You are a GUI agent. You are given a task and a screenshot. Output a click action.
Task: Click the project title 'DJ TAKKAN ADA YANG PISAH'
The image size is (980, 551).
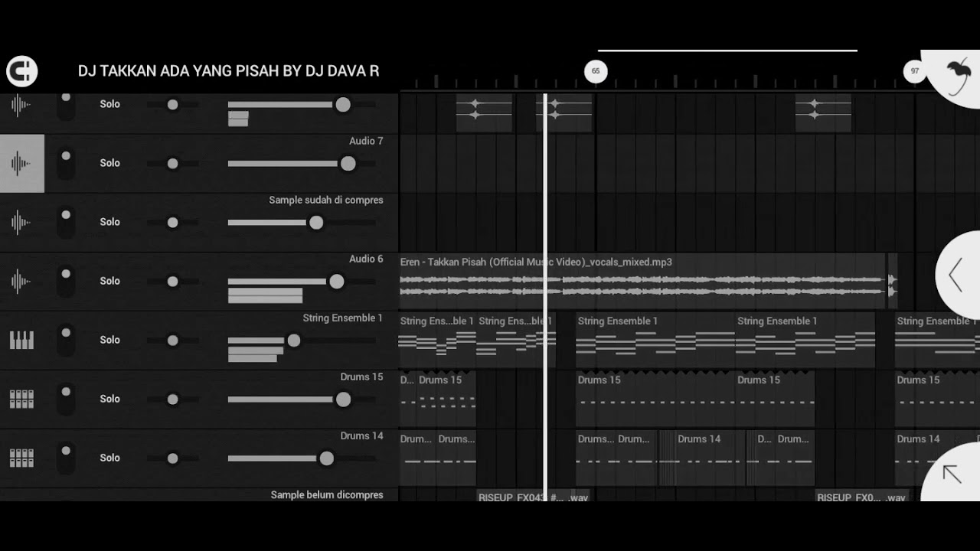pos(228,71)
